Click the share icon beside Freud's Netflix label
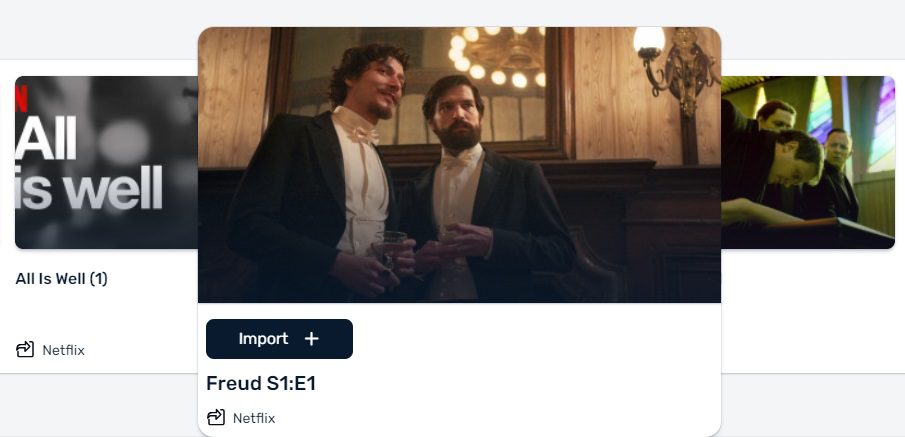905x437 pixels. coord(216,417)
